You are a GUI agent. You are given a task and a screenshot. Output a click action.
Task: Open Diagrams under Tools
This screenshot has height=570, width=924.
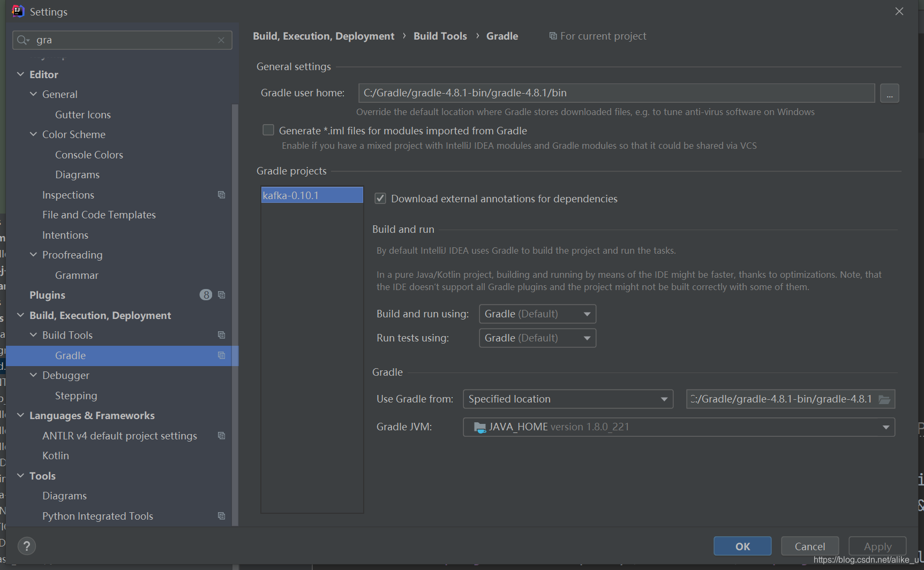(x=64, y=496)
